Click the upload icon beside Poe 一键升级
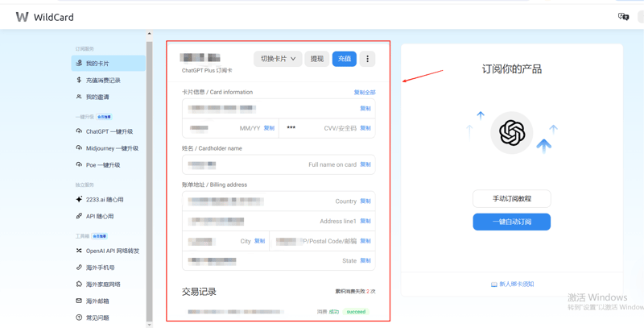 click(79, 164)
